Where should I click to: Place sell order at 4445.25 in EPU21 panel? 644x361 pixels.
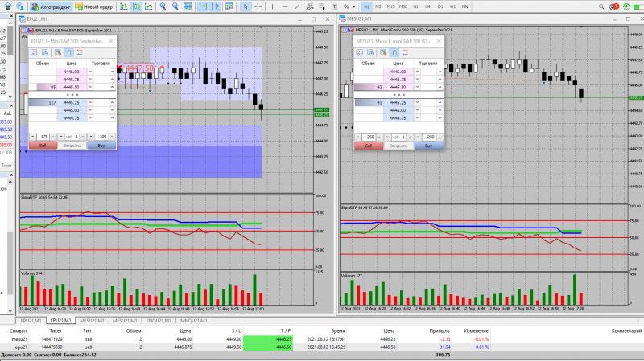(90, 103)
